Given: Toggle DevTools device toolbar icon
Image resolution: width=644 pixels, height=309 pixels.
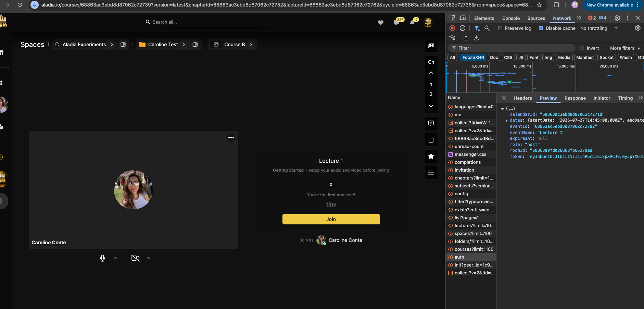Looking at the screenshot, I should click(463, 18).
